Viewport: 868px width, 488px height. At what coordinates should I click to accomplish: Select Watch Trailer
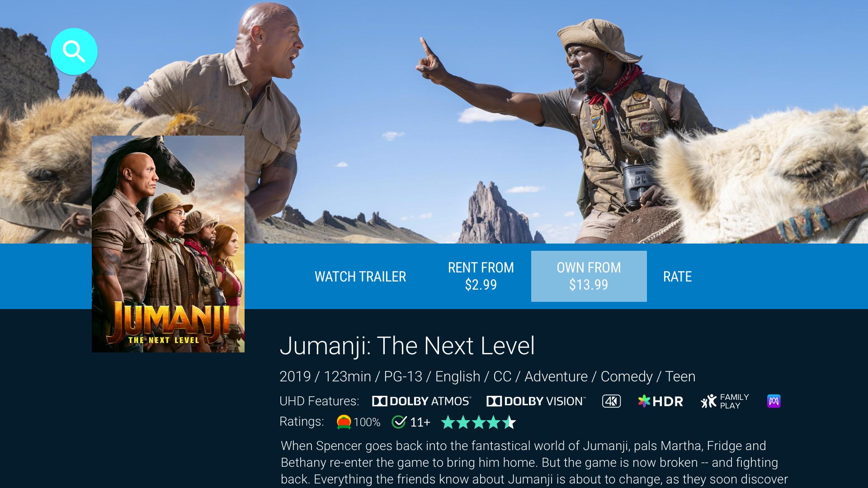coord(360,277)
